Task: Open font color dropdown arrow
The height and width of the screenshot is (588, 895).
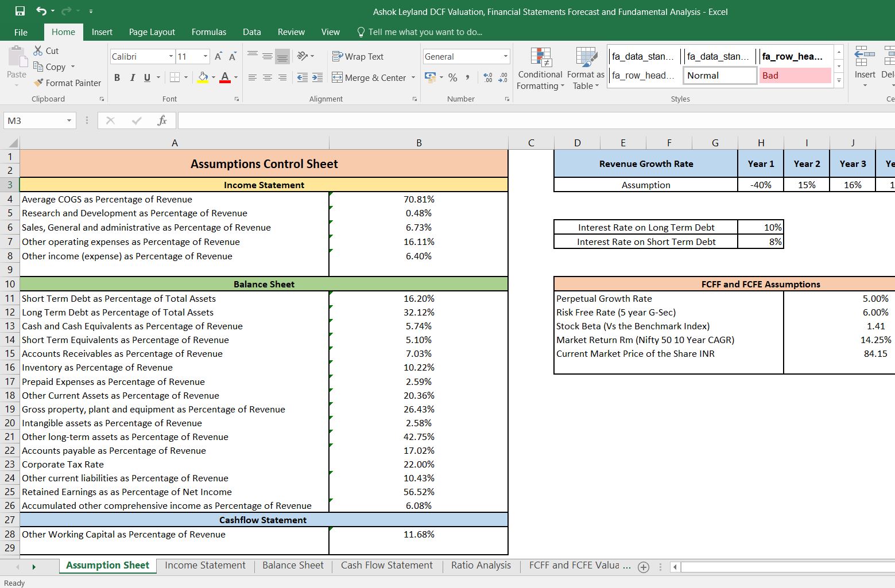Action: pos(236,77)
